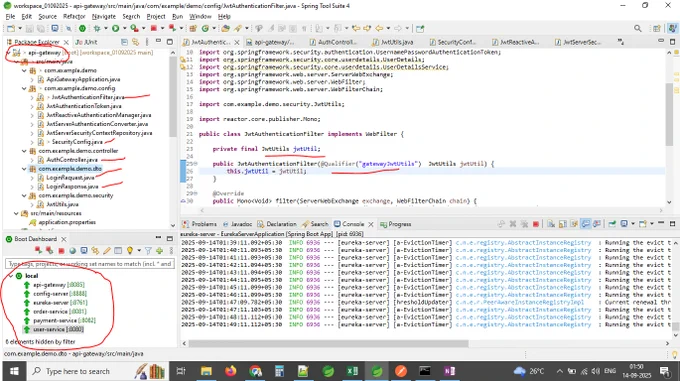Click the editor vertical scrollbar
680x381 pixels.
click(x=669, y=114)
